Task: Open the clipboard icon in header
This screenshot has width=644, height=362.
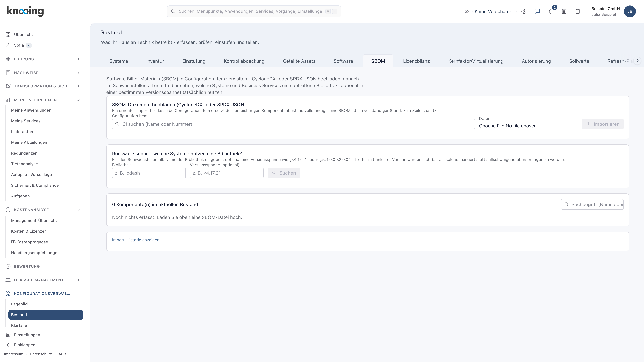Action: click(577, 11)
